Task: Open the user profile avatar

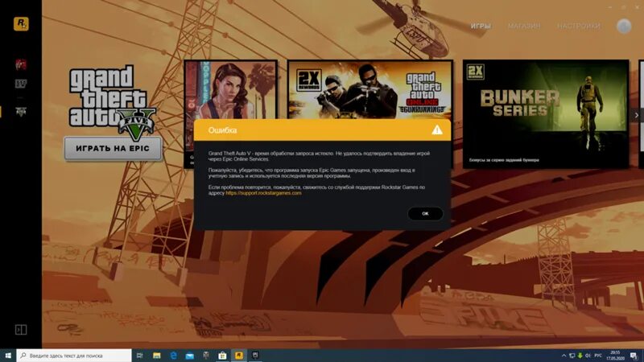Action: 623,26
